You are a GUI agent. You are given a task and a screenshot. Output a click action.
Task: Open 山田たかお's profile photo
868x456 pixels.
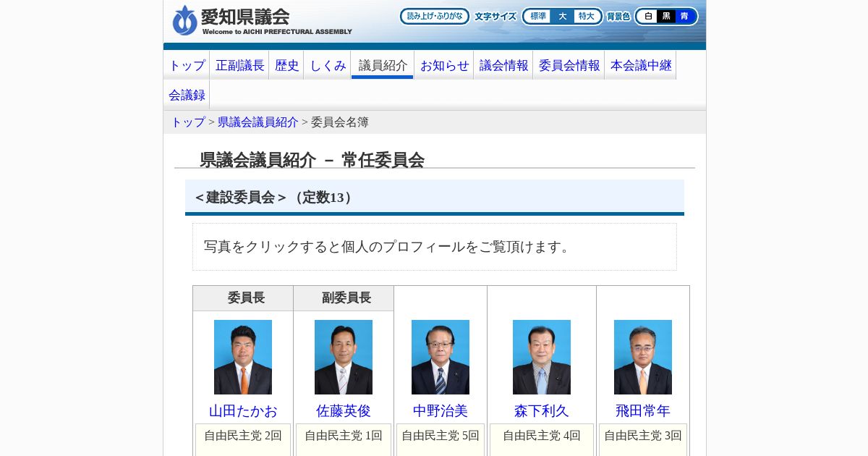point(243,357)
